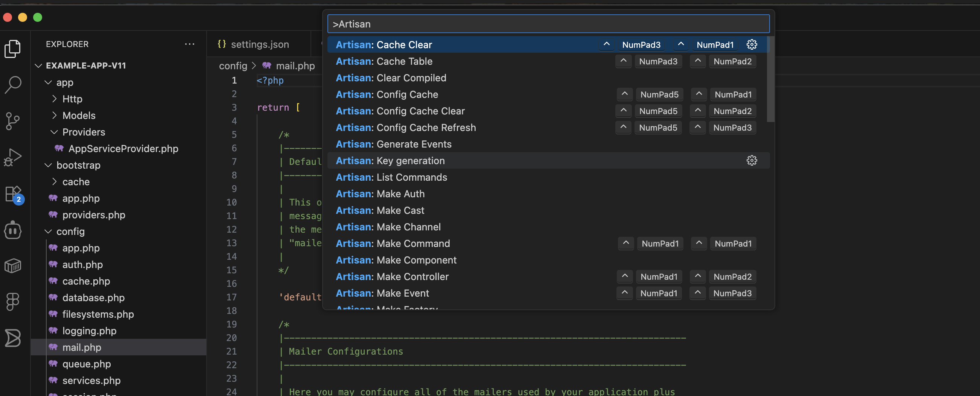
Task: Click the 'return [' code on line 3
Action: pyautogui.click(x=278, y=107)
